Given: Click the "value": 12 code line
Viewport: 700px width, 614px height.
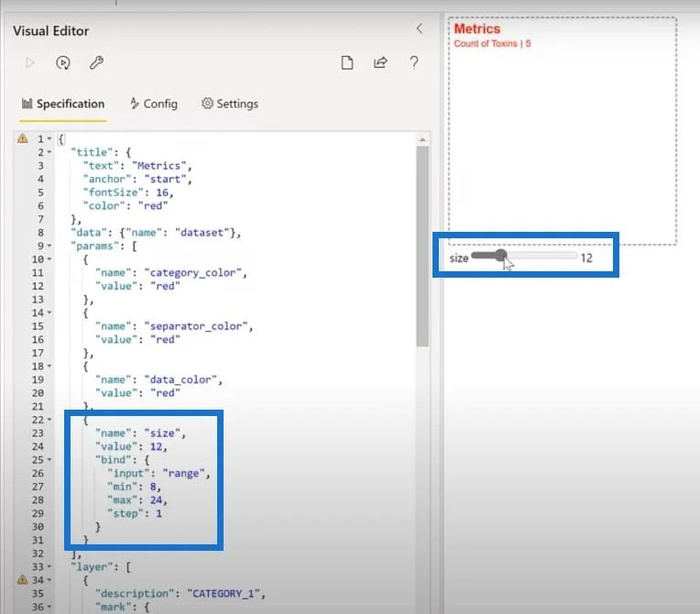Looking at the screenshot, I should tap(131, 446).
